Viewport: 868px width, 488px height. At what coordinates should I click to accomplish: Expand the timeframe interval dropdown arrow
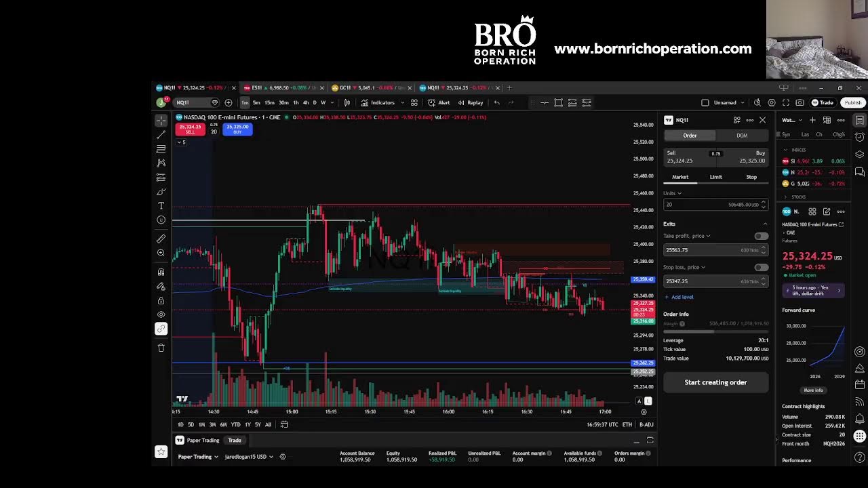click(332, 102)
